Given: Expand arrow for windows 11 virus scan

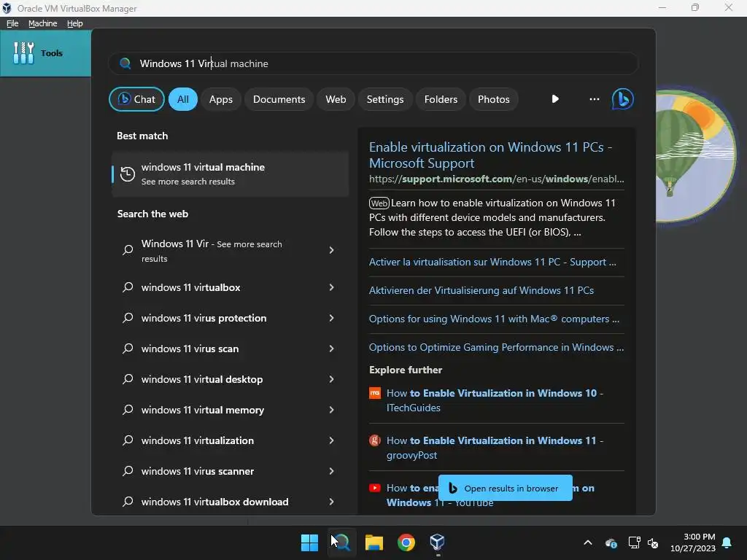Looking at the screenshot, I should pyautogui.click(x=332, y=349).
